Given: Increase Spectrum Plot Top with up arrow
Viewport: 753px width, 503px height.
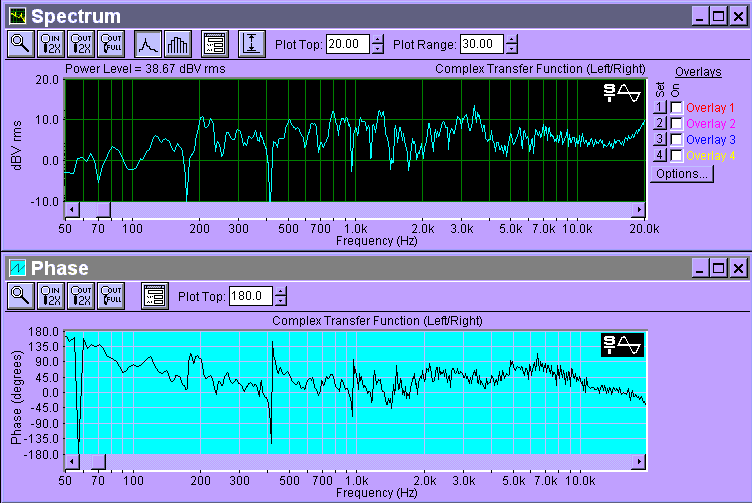Looking at the screenshot, I should tap(377, 39).
